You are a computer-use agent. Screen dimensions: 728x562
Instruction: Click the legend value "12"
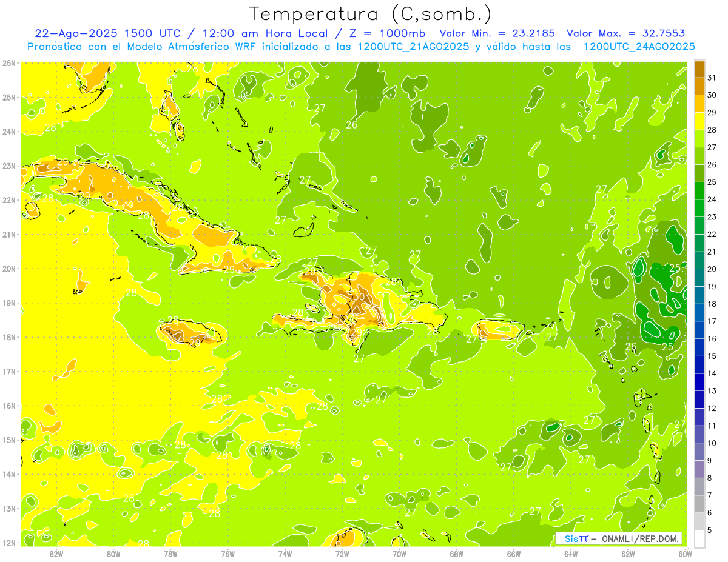[712, 408]
